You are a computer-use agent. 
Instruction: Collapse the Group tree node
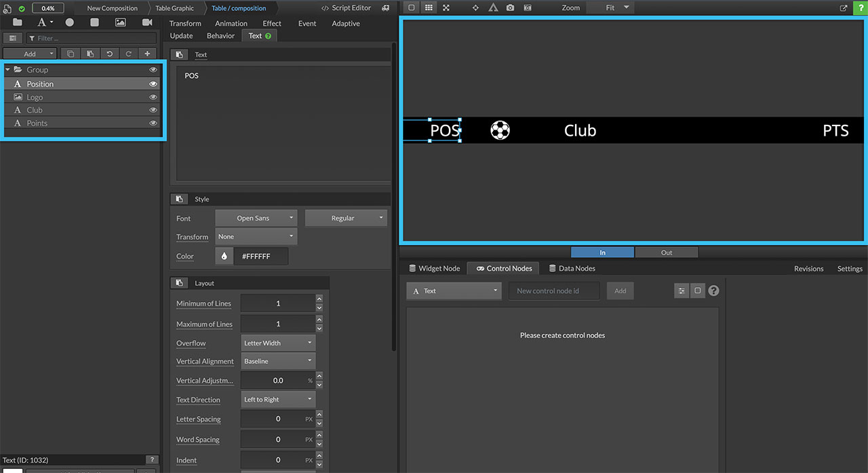7,70
